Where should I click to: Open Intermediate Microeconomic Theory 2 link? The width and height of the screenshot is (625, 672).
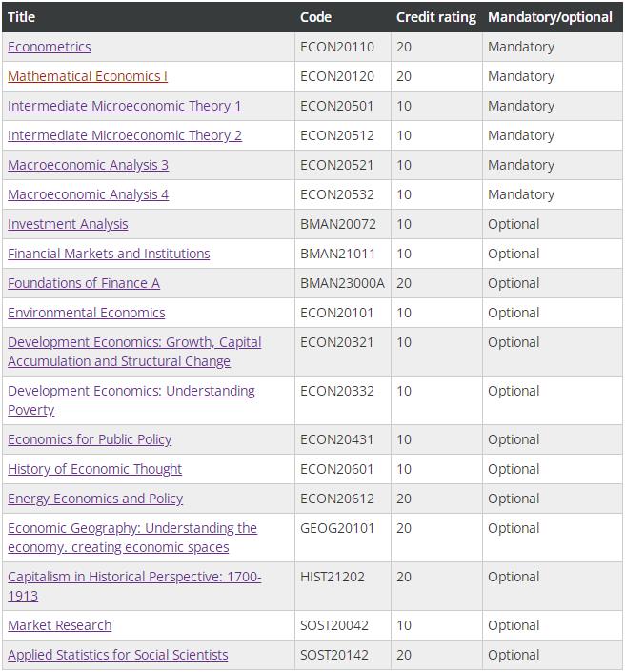tap(125, 135)
